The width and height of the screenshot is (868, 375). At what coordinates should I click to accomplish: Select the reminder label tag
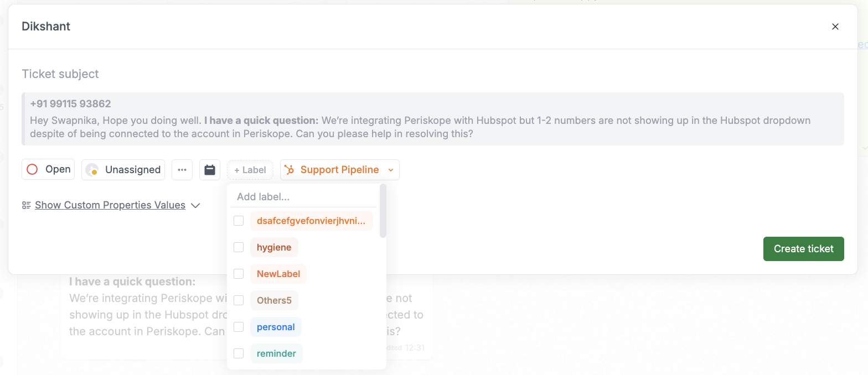click(x=276, y=353)
